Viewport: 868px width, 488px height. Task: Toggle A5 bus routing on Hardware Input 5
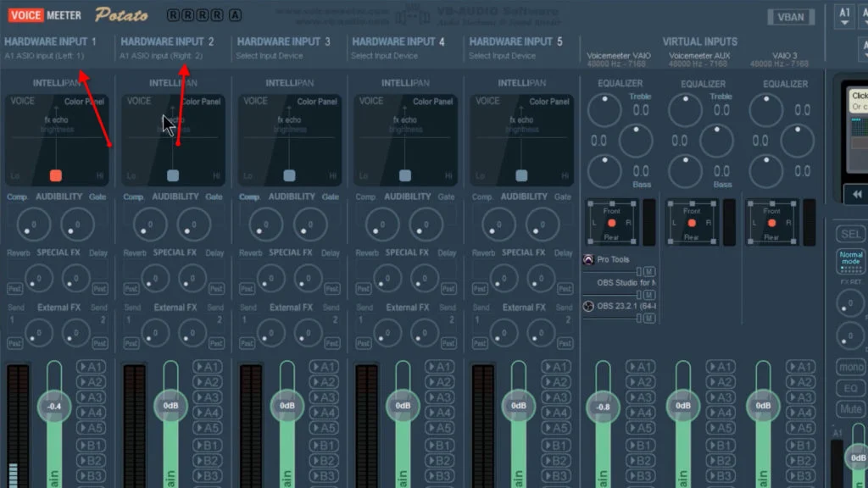[556, 428]
